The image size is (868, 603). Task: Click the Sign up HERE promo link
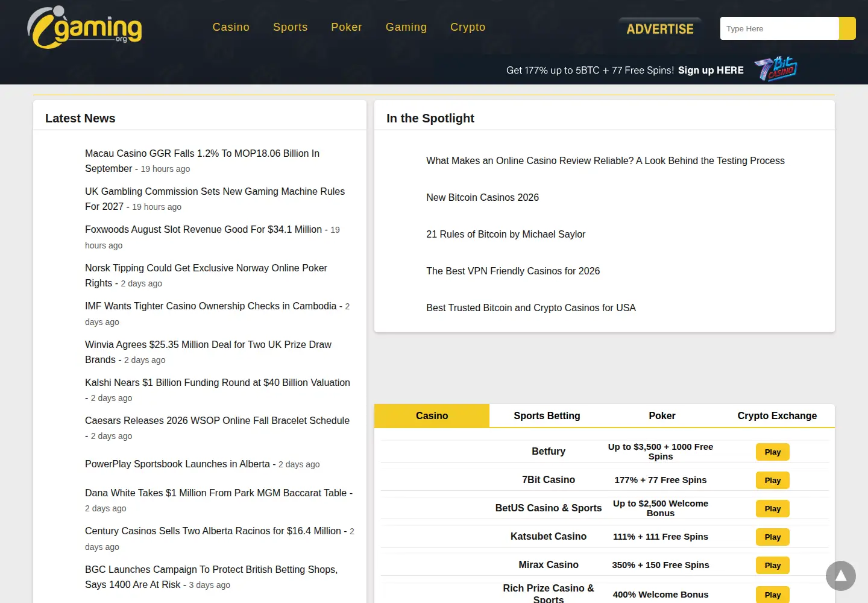711,70
